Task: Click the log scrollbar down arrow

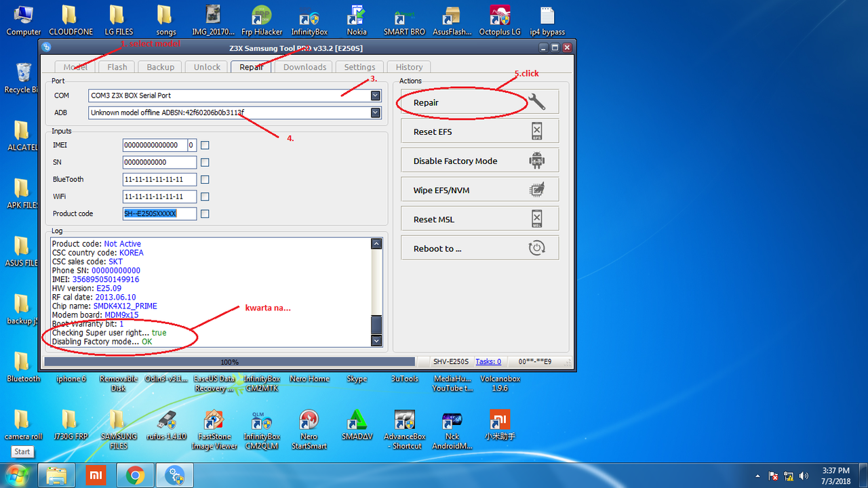Action: pyautogui.click(x=376, y=341)
